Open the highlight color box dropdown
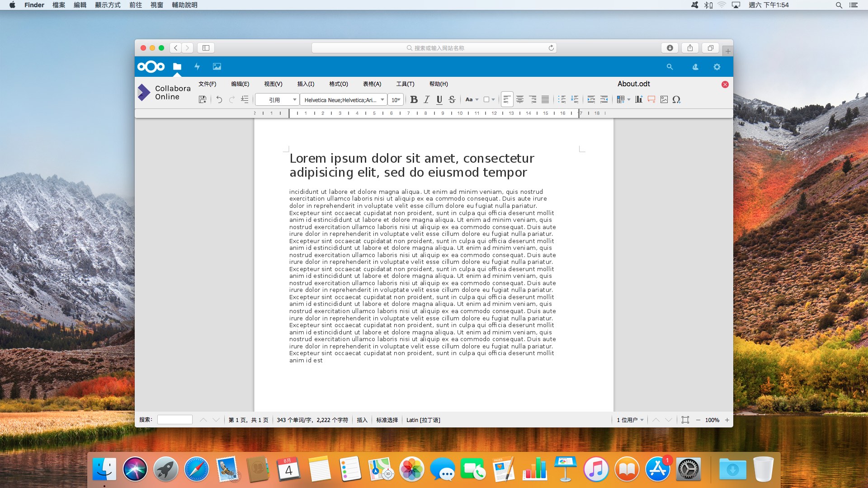868x488 pixels. click(490, 99)
